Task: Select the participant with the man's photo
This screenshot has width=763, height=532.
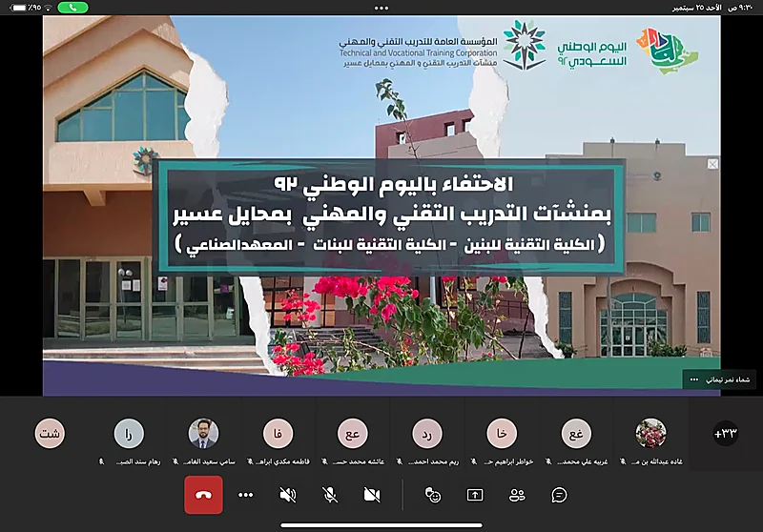Action: 203,434
